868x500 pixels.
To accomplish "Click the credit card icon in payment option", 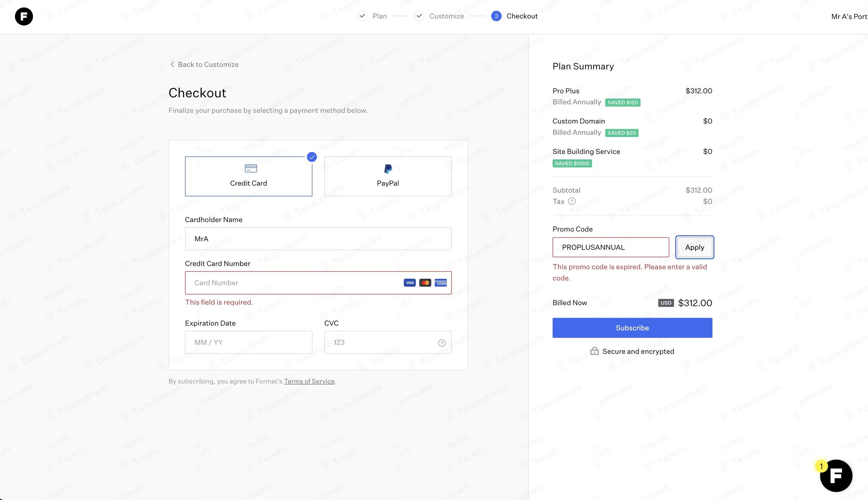I will 251,168.
